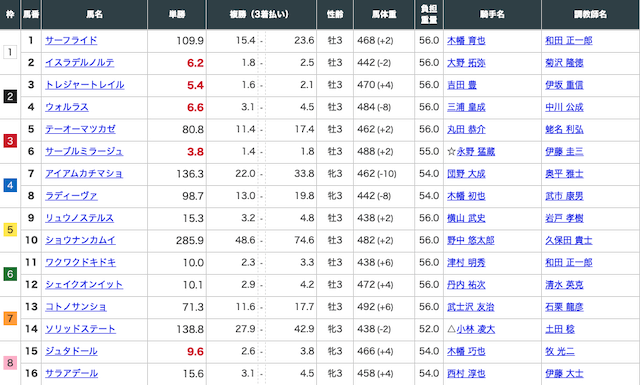640x385 pixels.
Task: Open horse link サーブルミラージュ
Action: click(84, 151)
